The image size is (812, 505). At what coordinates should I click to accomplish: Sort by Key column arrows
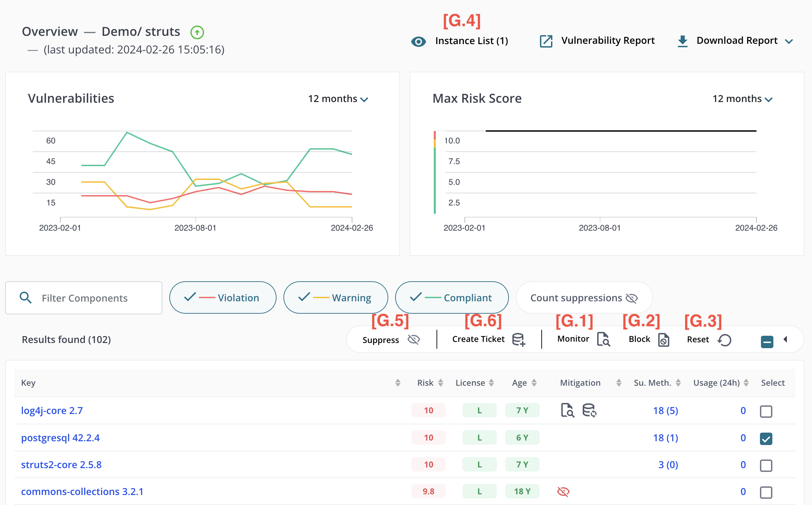[398, 383]
